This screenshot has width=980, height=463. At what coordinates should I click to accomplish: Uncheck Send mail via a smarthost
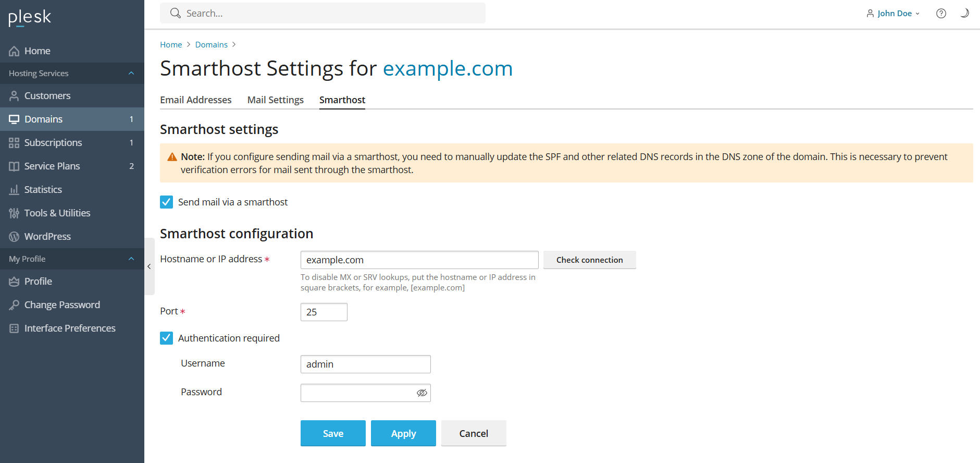coord(166,202)
